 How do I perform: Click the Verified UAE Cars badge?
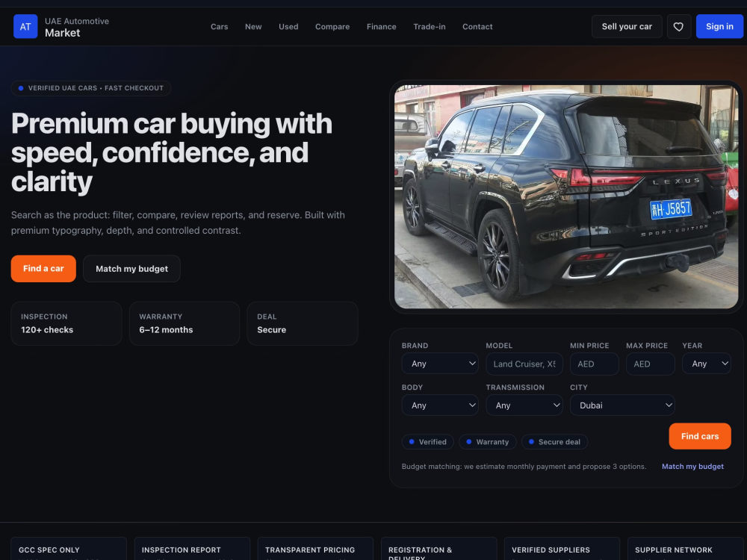pyautogui.click(x=91, y=88)
